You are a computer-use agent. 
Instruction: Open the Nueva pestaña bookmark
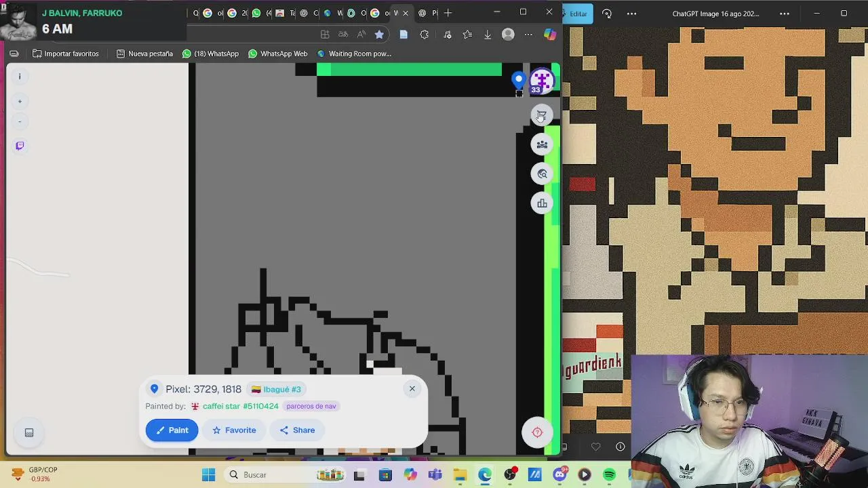(x=144, y=54)
